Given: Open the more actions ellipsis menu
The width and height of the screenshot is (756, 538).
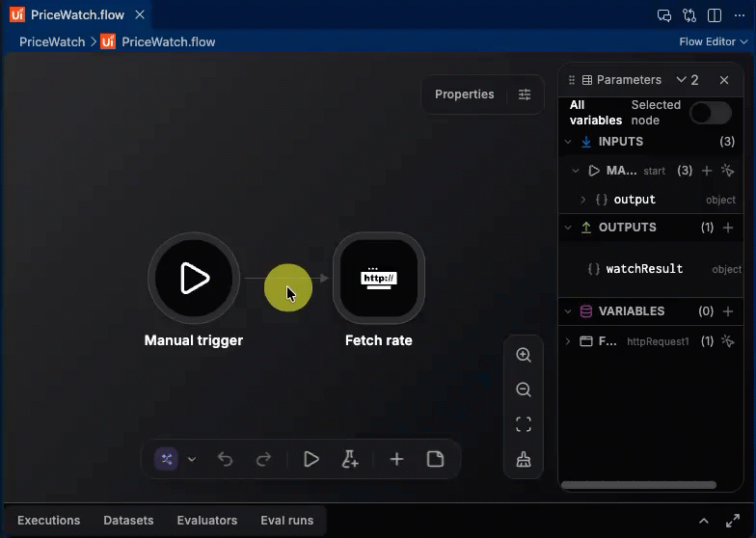Looking at the screenshot, I should pyautogui.click(x=739, y=15).
